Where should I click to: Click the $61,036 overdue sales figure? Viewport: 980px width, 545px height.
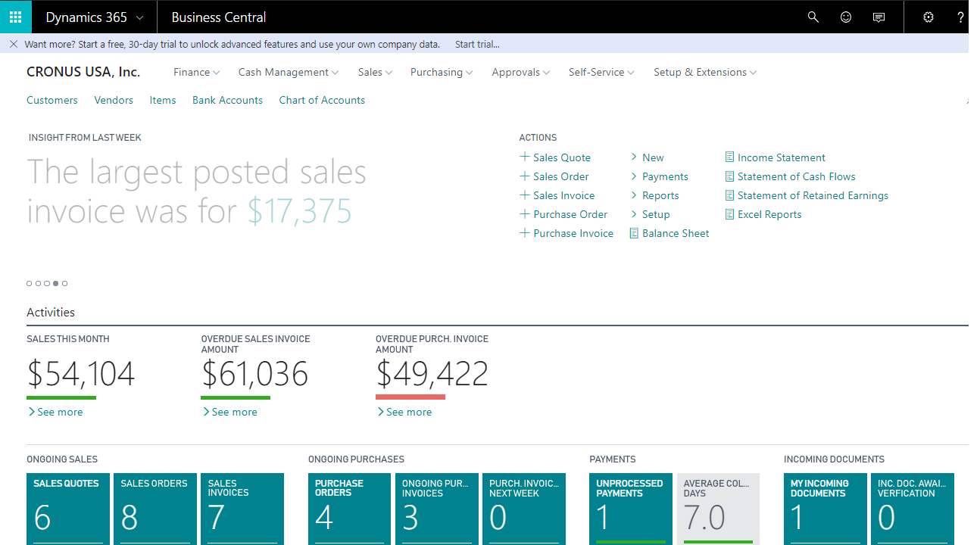pos(254,374)
